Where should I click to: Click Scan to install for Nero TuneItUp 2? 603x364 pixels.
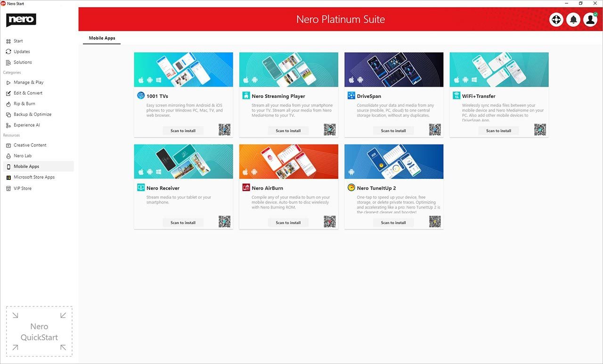(x=393, y=222)
